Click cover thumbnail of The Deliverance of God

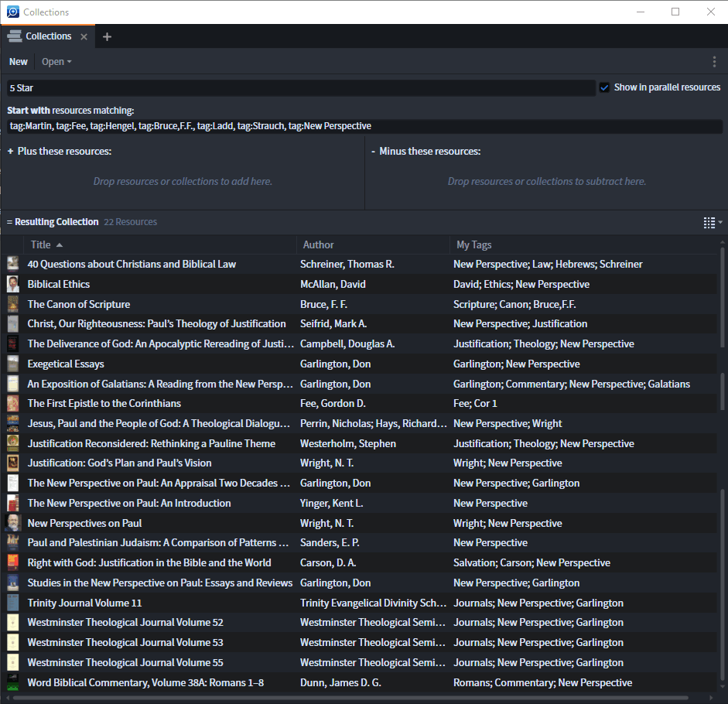(x=13, y=343)
